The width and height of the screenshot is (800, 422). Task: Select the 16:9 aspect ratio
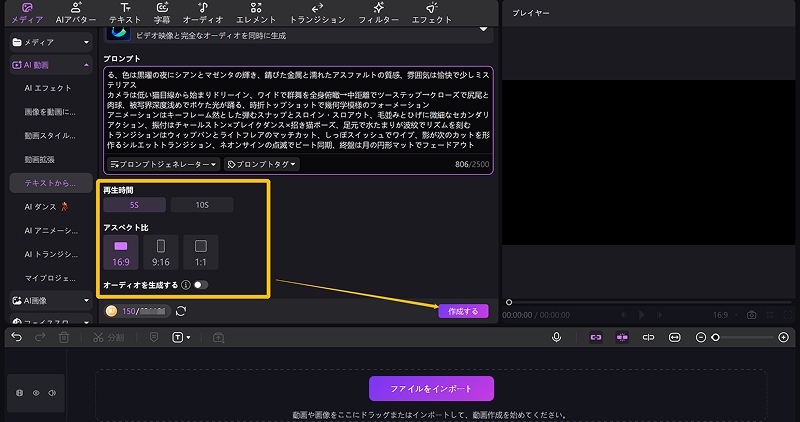pyautogui.click(x=121, y=253)
